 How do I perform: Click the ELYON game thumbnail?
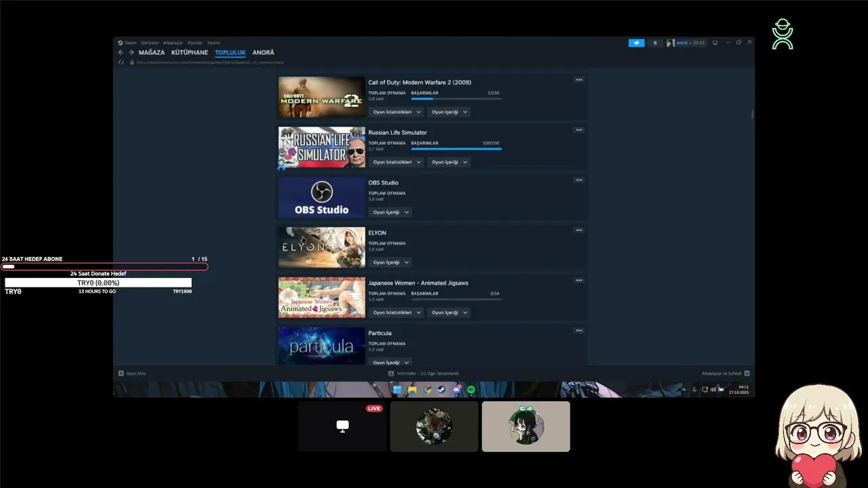(321, 247)
